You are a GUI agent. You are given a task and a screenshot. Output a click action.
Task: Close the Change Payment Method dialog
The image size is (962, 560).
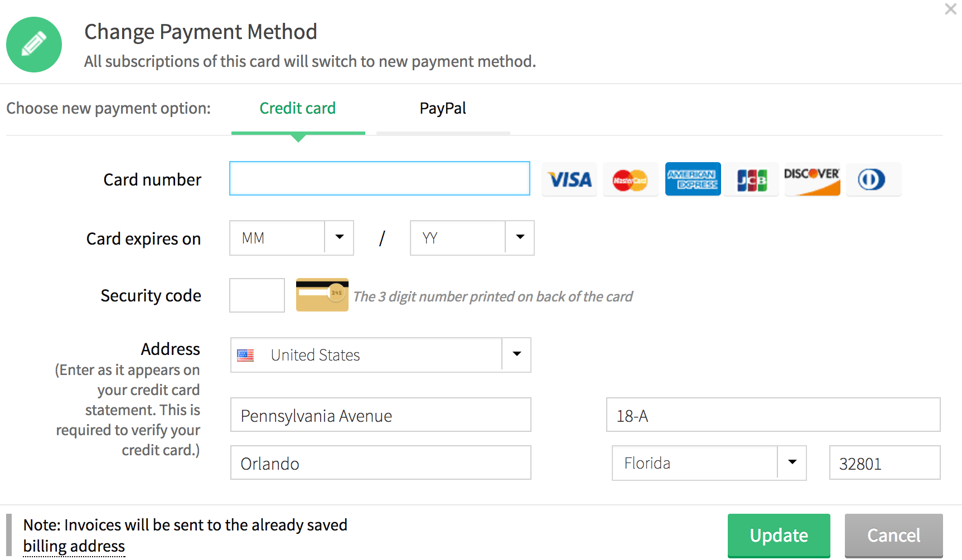(x=950, y=9)
